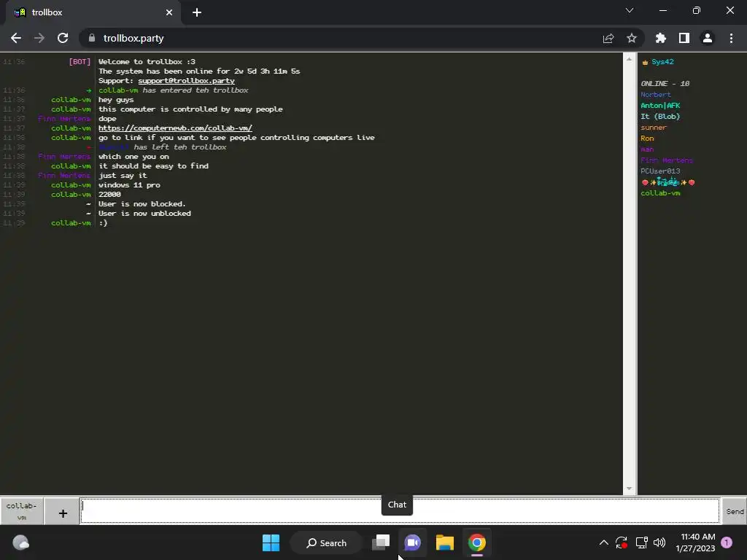
Task: Select user Ron in online list
Action: click(x=647, y=138)
